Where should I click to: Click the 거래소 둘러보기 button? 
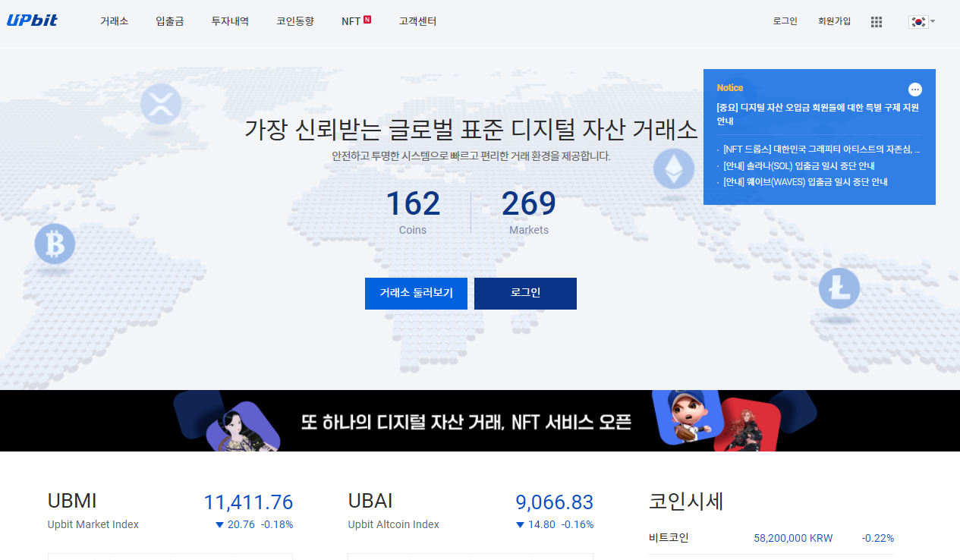click(416, 294)
